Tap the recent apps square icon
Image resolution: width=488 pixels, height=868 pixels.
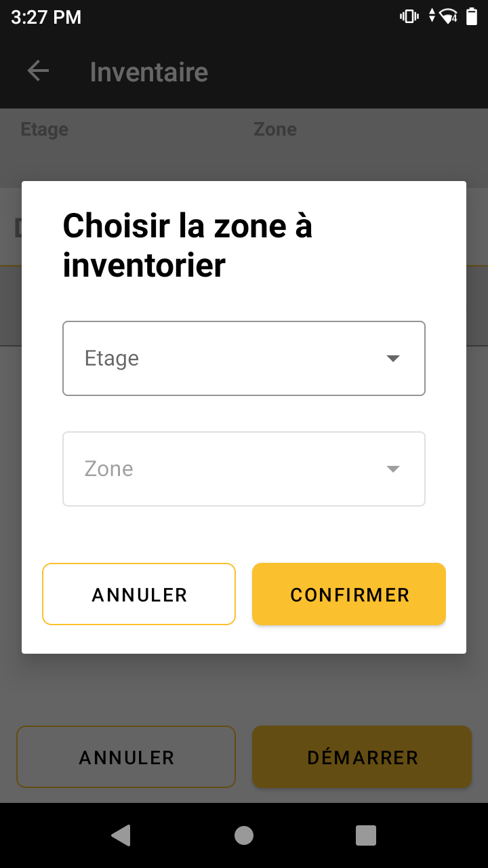pyautogui.click(x=366, y=835)
